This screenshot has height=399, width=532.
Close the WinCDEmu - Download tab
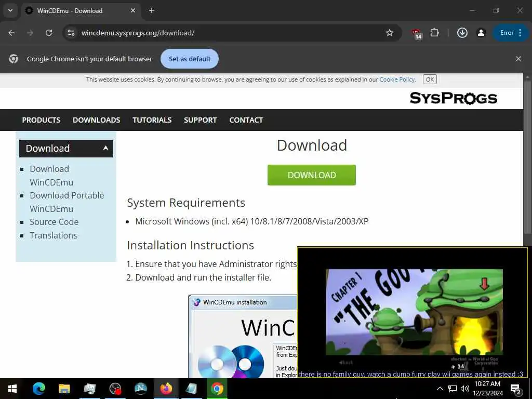(x=133, y=10)
